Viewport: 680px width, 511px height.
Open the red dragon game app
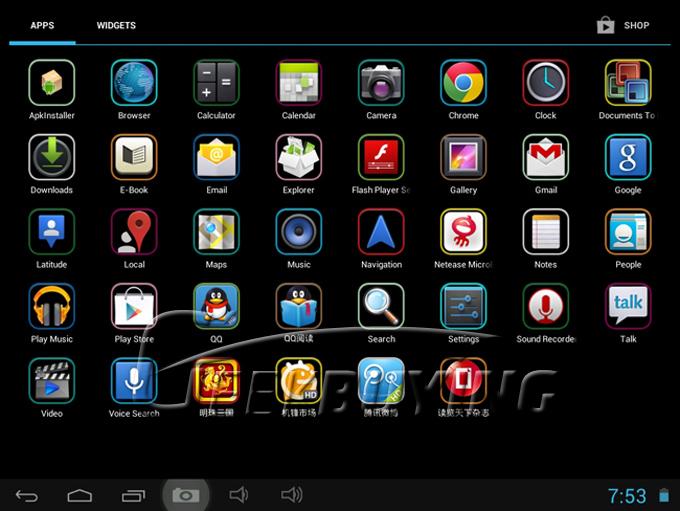(216, 381)
